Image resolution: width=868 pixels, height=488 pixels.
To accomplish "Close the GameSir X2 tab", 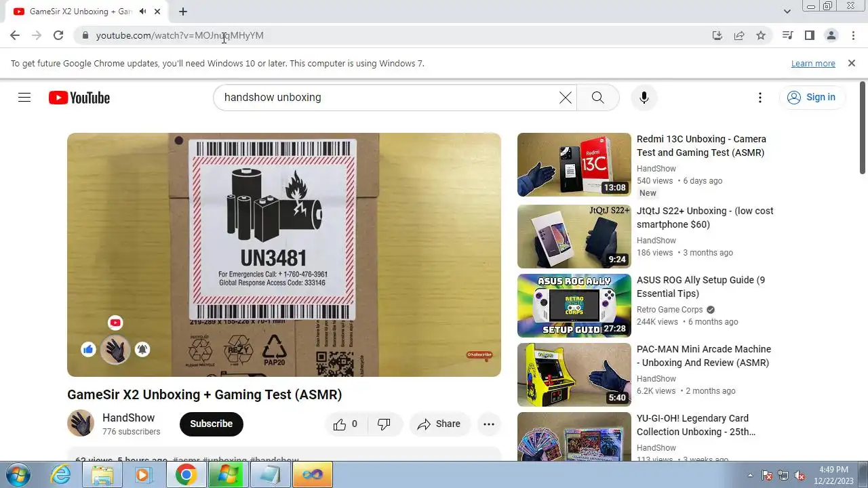I will click(157, 12).
